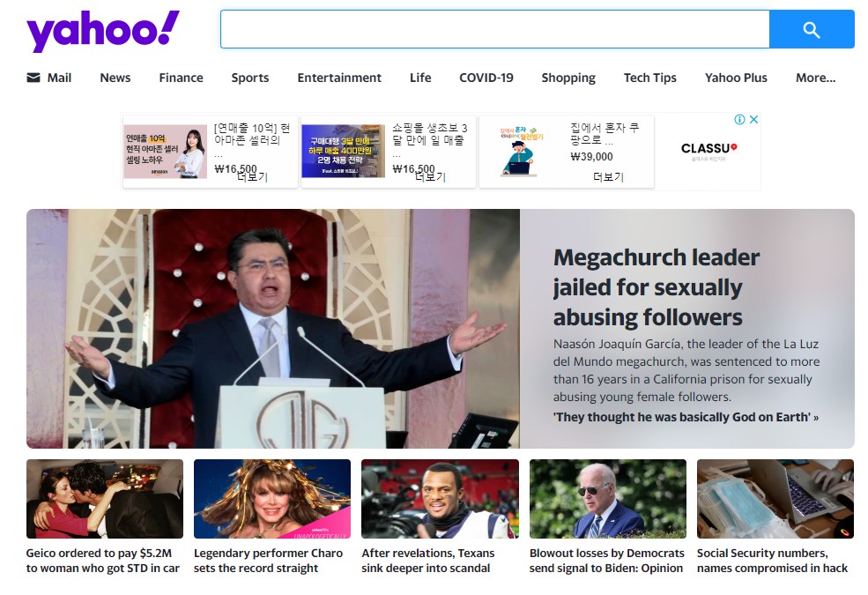868x595 pixels.
Task: Open the Charo performer thumbnail
Action: click(272, 499)
